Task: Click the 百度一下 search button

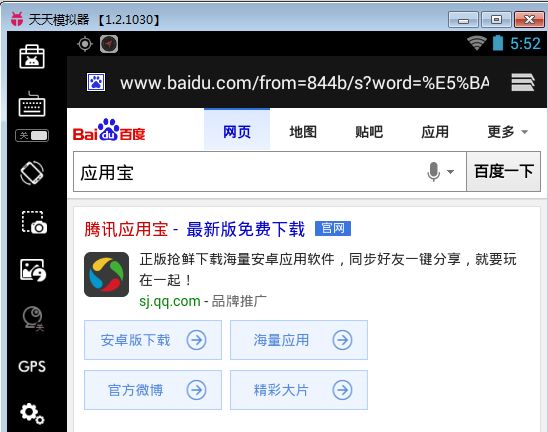Action: coord(504,171)
